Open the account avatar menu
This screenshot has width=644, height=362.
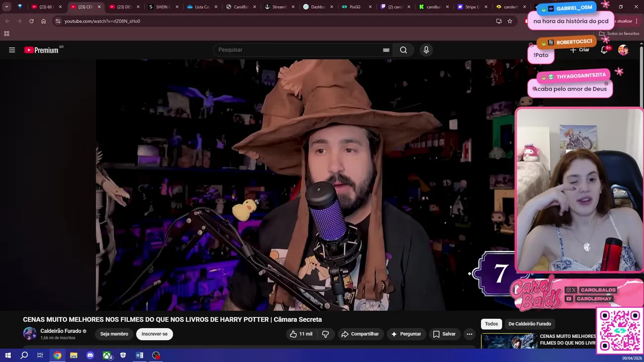point(623,50)
